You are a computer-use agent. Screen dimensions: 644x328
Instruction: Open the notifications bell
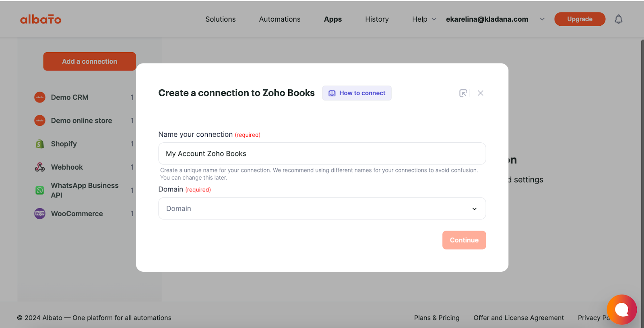click(619, 19)
